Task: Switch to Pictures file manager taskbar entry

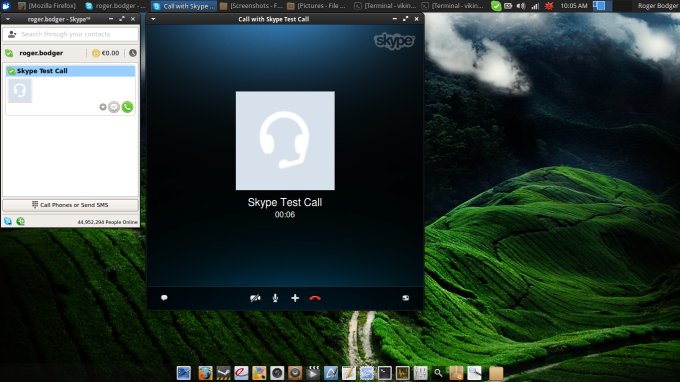Action: [x=317, y=6]
